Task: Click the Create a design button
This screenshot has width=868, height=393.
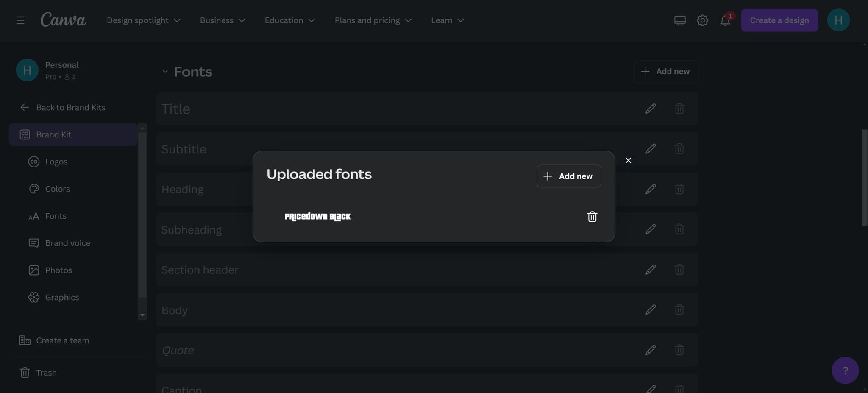Action: (779, 20)
